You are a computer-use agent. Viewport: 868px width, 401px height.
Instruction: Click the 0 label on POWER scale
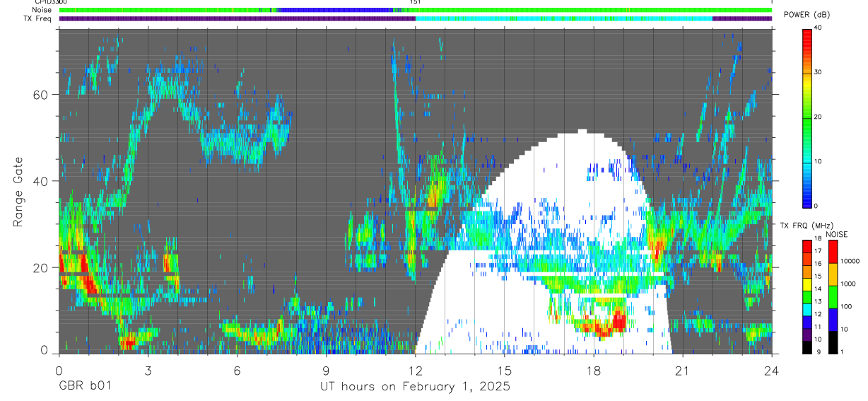tap(816, 206)
